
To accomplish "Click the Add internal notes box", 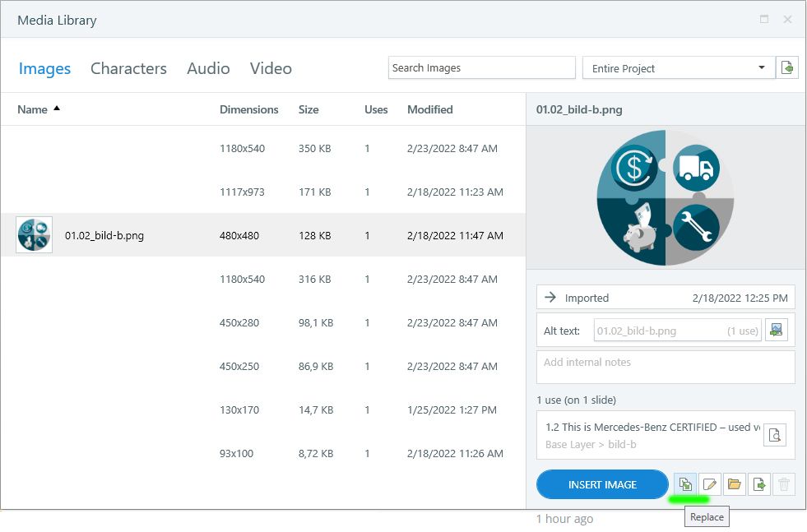I will [x=665, y=367].
